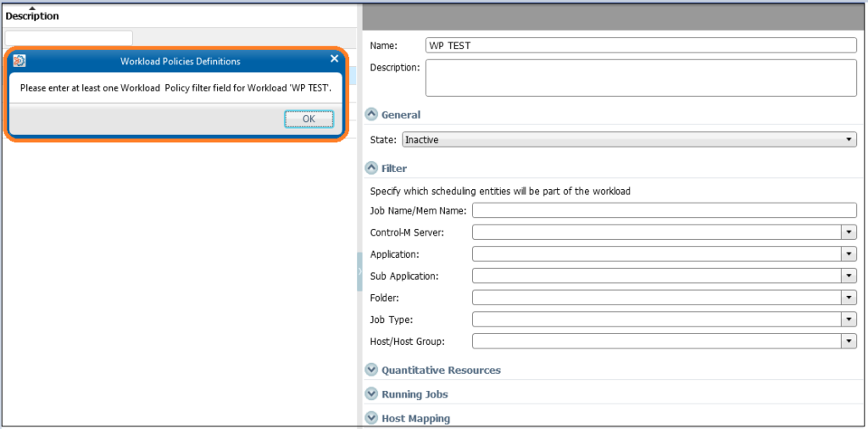Click inside the Description text area
This screenshot has height=429, width=868.
pyautogui.click(x=641, y=77)
